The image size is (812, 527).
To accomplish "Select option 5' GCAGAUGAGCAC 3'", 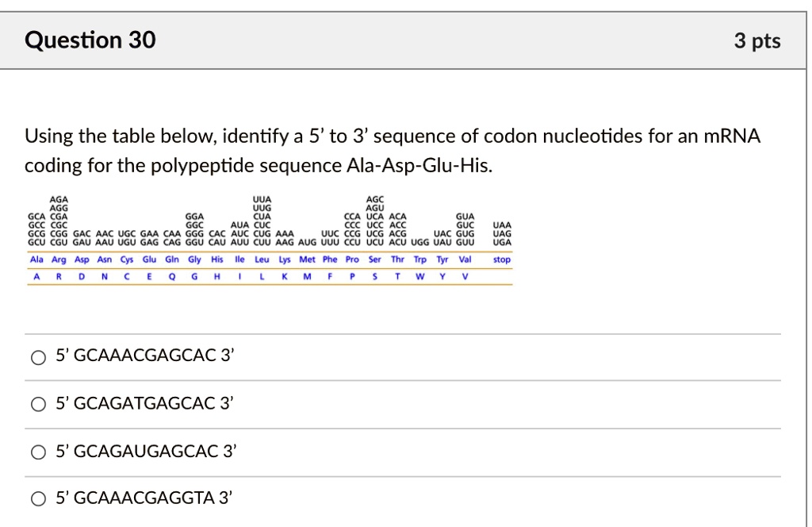I will (37, 452).
